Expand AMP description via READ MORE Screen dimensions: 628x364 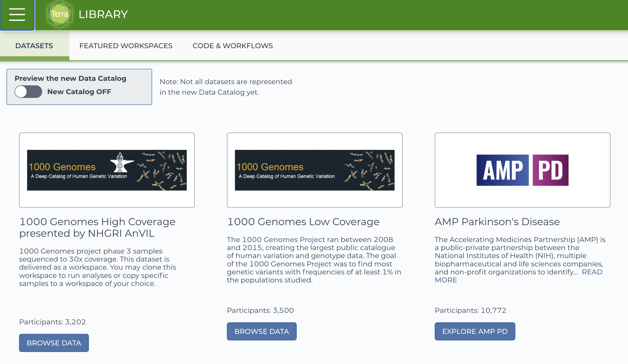point(592,272)
